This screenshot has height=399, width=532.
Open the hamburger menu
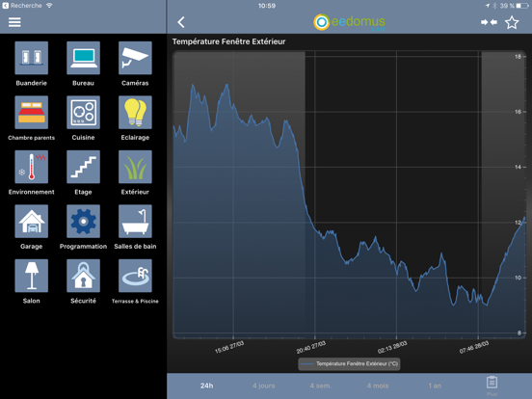pos(14,22)
